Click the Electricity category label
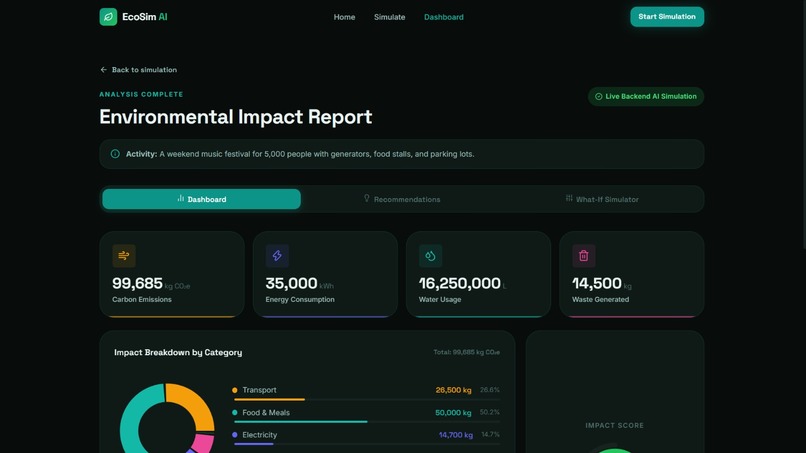 [x=260, y=435]
